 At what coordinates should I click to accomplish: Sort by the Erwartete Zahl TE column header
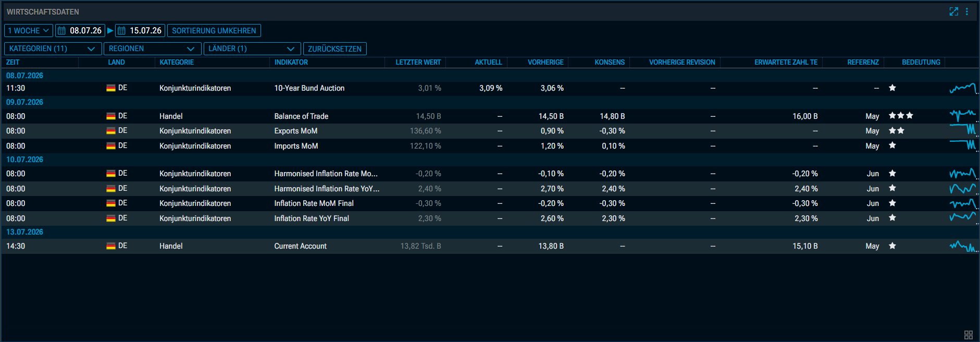click(x=786, y=62)
